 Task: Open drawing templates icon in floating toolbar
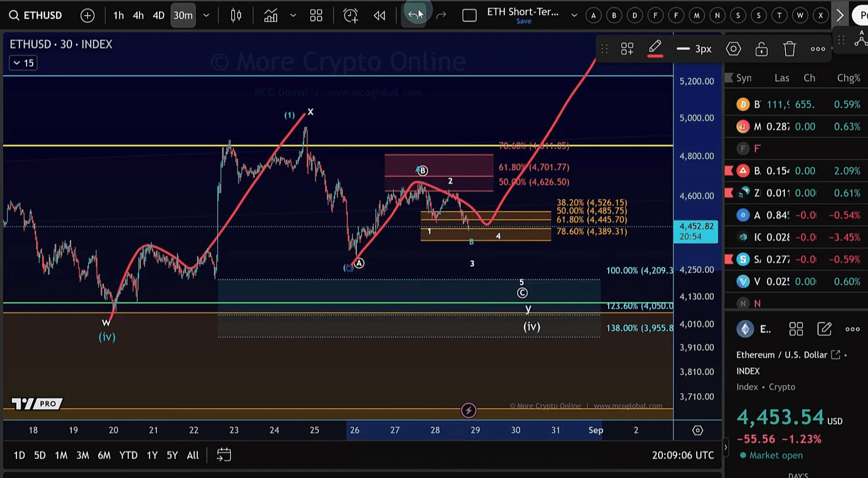coord(627,49)
